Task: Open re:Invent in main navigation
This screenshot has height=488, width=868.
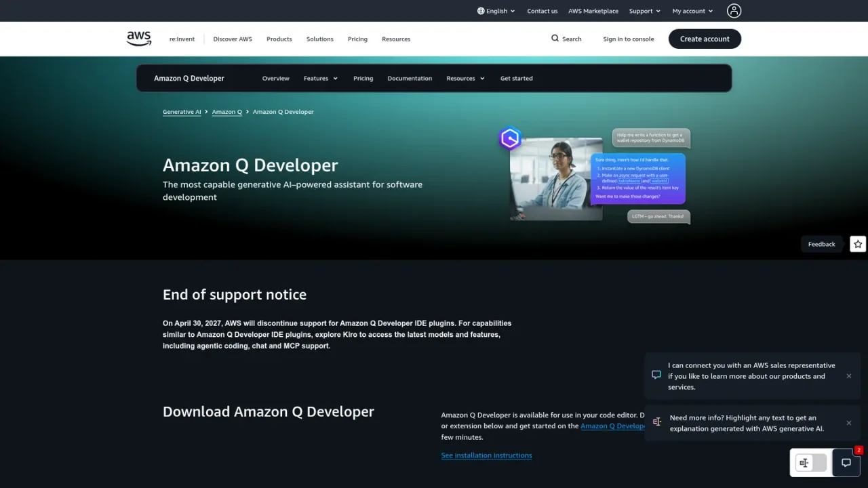Action: click(x=182, y=39)
